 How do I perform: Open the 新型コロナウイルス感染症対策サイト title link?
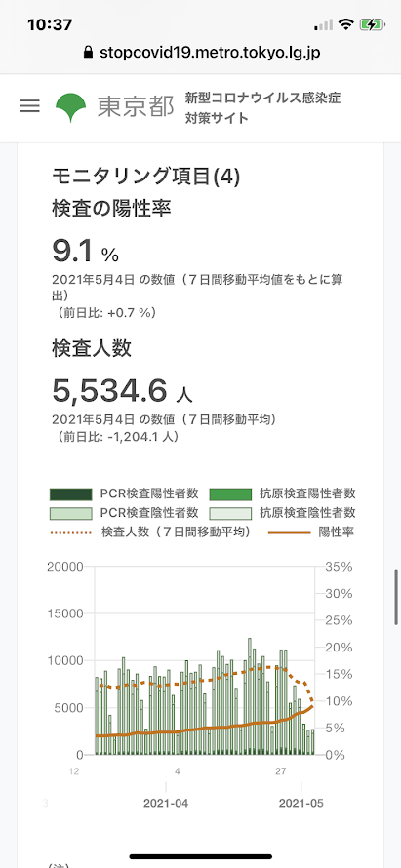coord(263,108)
